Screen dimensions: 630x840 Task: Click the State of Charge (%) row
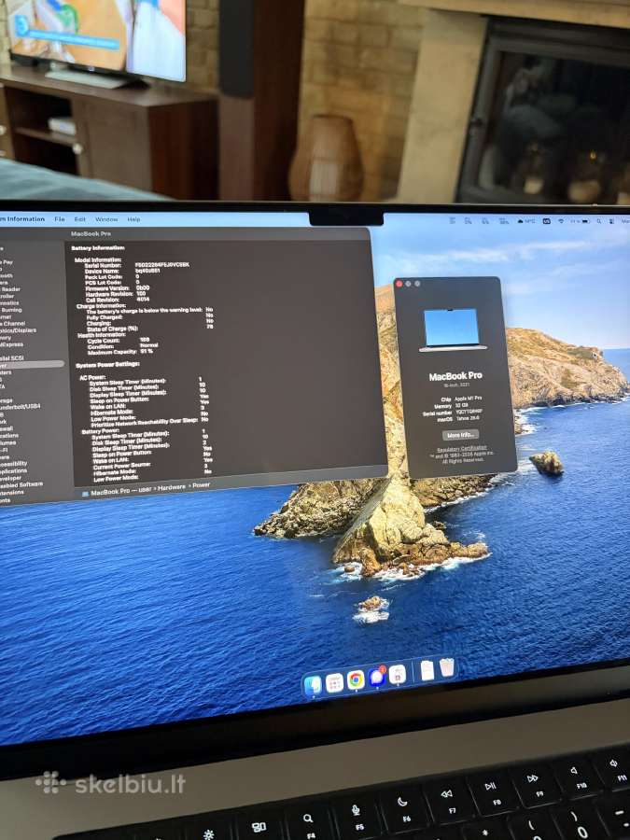click(149, 328)
